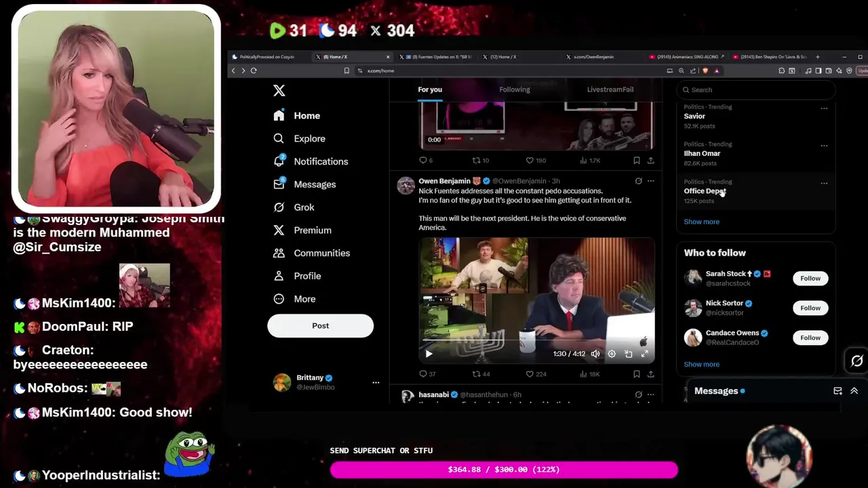Mute the Owen Benjamin video
The height and width of the screenshot is (488, 868).
click(595, 354)
